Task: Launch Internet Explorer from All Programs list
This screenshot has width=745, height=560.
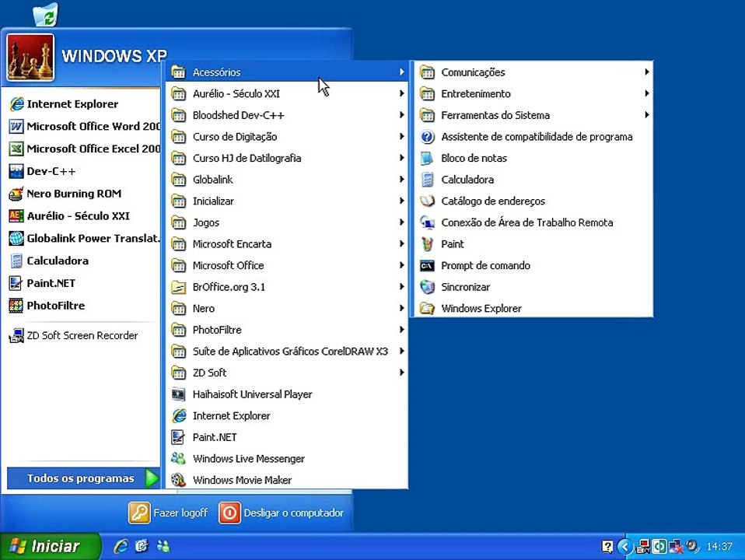Action: [286, 416]
